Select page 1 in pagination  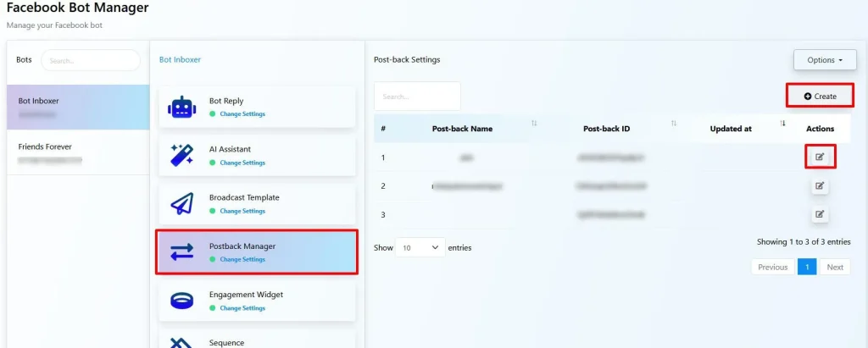point(807,268)
